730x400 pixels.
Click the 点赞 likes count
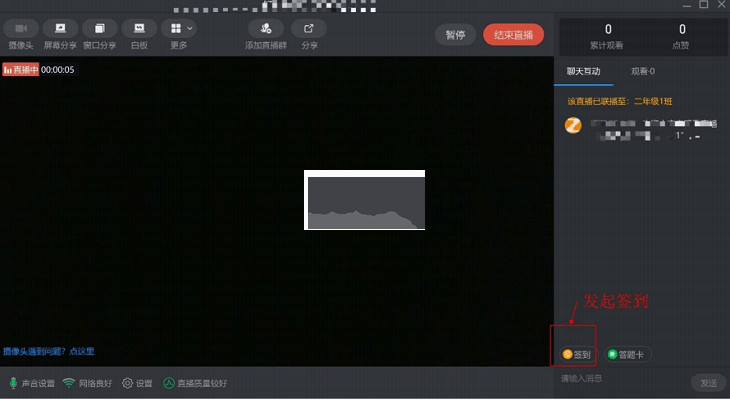(x=682, y=36)
